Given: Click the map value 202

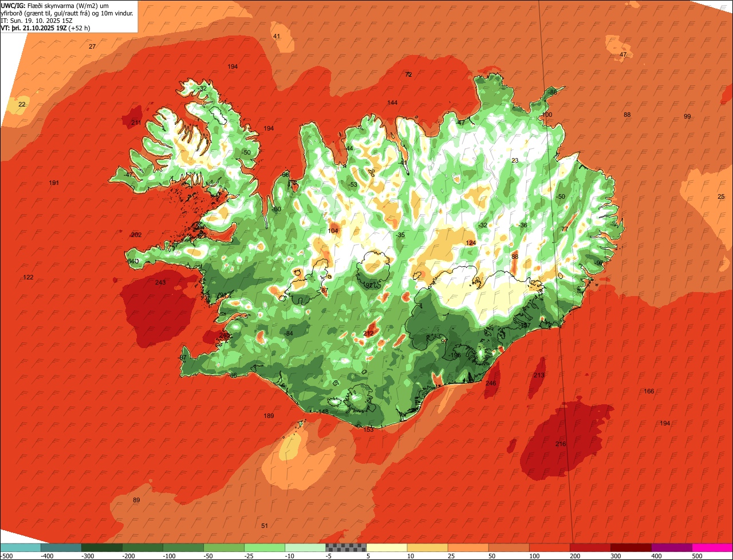Looking at the screenshot, I should tap(136, 235).
